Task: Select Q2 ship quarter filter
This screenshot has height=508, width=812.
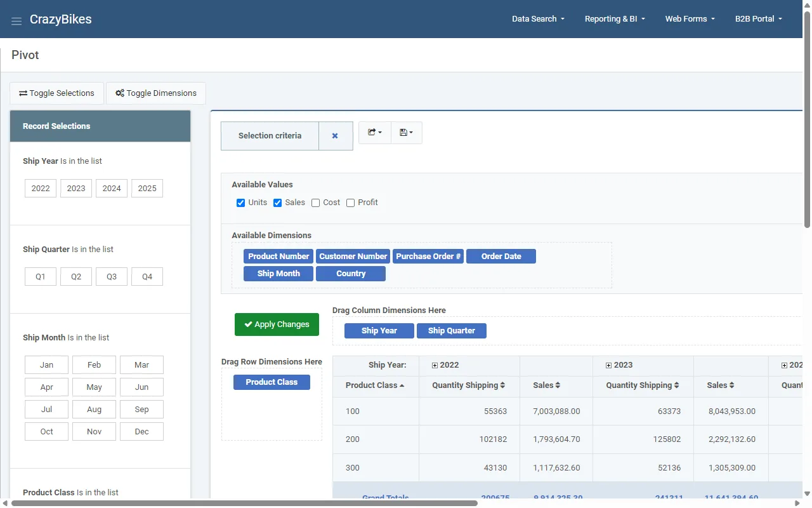Action: pos(76,277)
